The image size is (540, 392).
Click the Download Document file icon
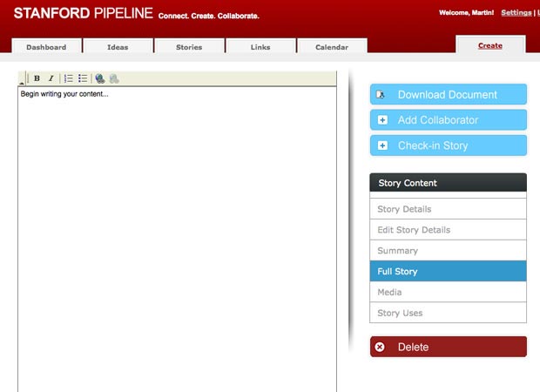click(381, 94)
